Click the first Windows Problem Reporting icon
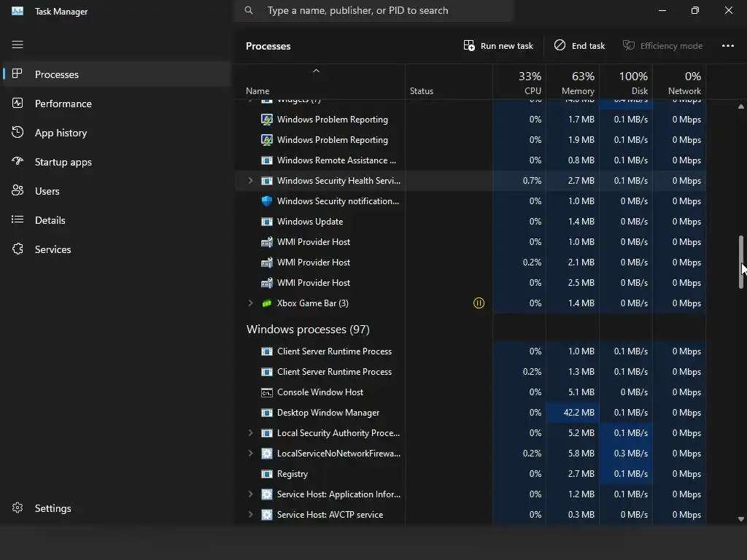 (267, 120)
